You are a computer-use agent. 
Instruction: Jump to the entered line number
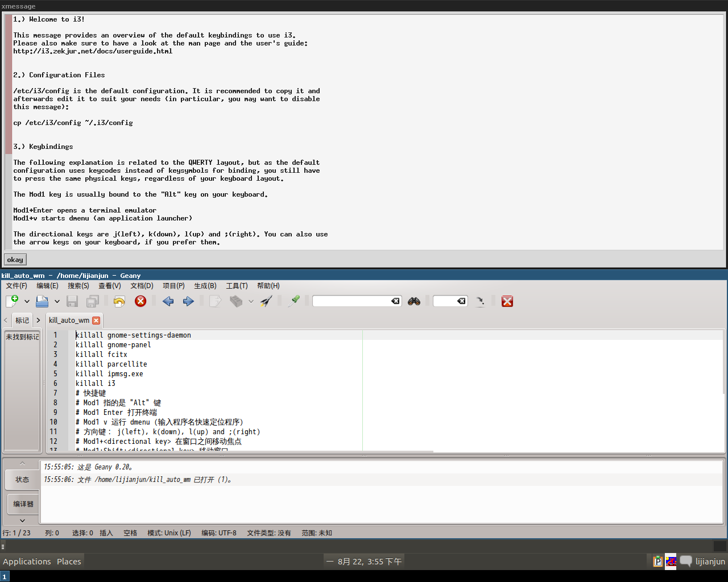[x=480, y=301]
